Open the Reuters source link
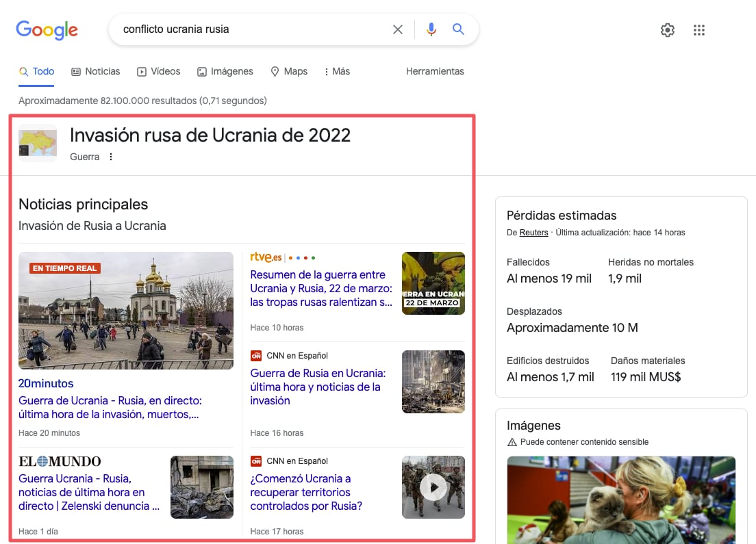This screenshot has width=756, height=544. pyautogui.click(x=533, y=232)
